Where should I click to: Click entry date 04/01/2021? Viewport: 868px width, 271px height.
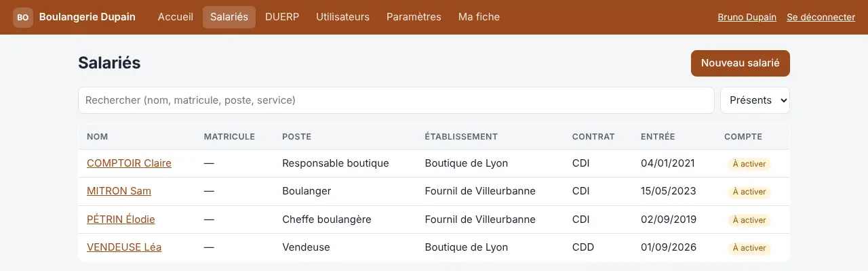[x=669, y=163]
